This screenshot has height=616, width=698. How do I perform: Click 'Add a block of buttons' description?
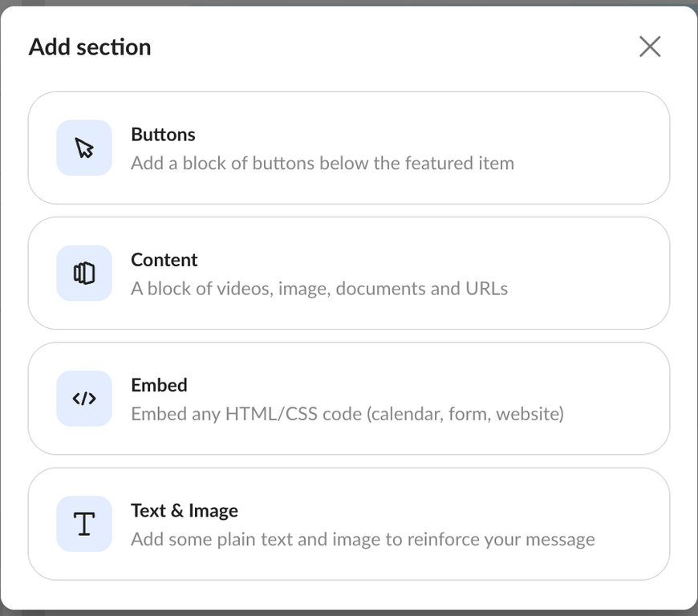click(x=323, y=164)
